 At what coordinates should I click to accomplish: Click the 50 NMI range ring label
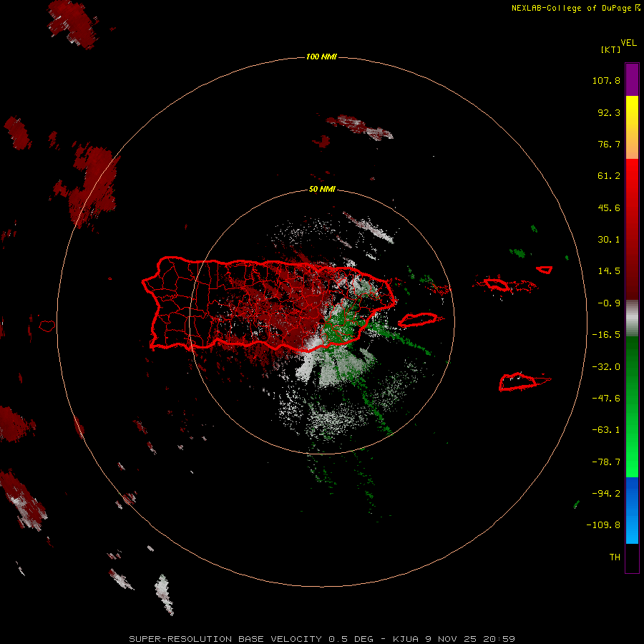(x=322, y=189)
